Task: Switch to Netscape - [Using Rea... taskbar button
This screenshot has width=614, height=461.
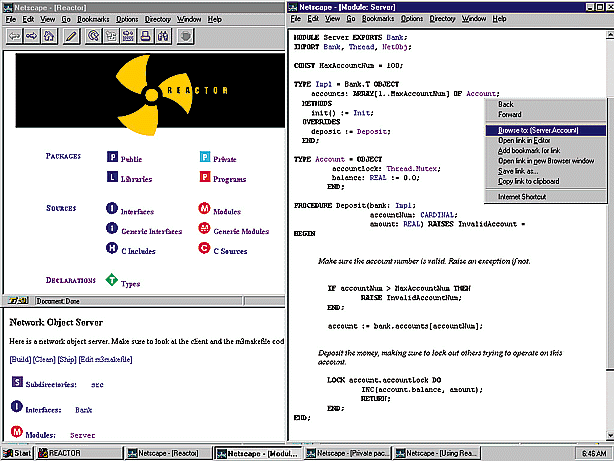Action: (437, 453)
